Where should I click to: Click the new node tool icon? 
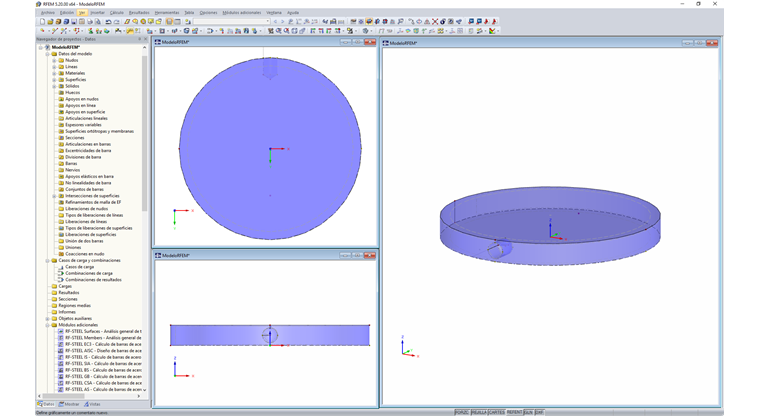pyautogui.click(x=42, y=31)
